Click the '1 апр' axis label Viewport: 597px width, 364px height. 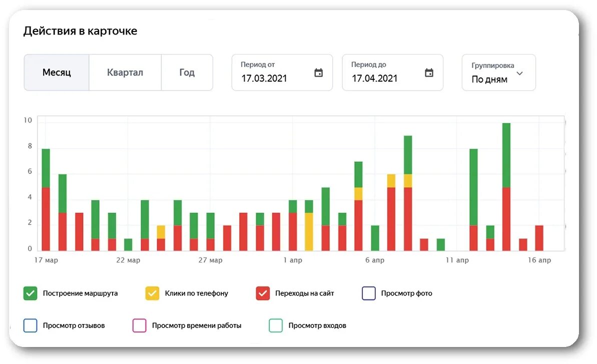(293, 260)
